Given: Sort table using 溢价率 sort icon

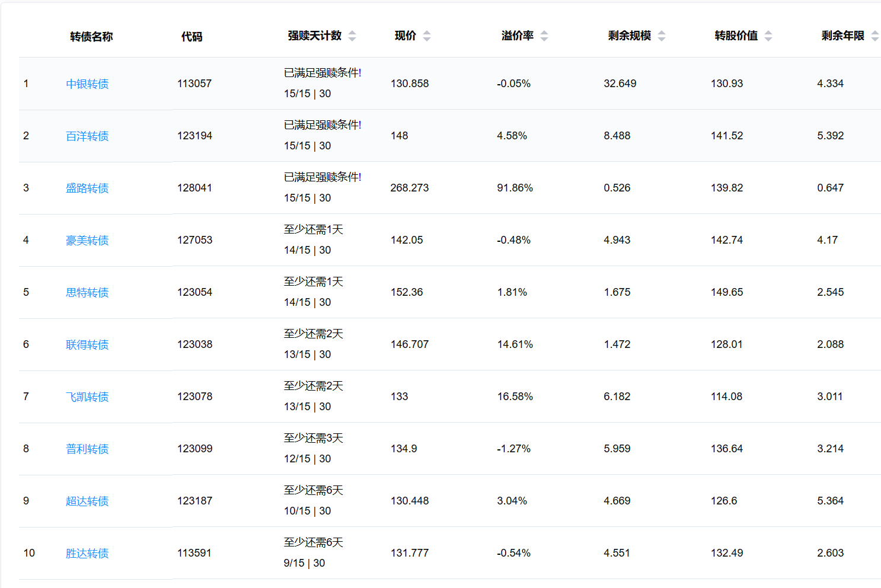Looking at the screenshot, I should (544, 36).
